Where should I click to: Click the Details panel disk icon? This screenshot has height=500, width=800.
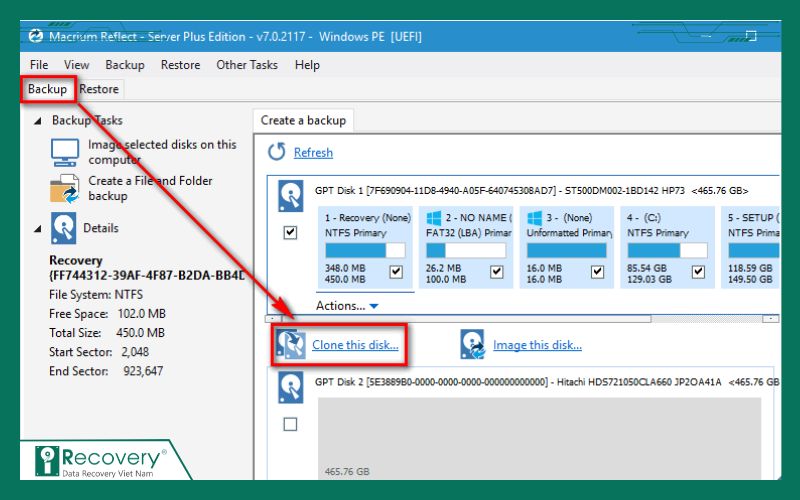tap(64, 228)
